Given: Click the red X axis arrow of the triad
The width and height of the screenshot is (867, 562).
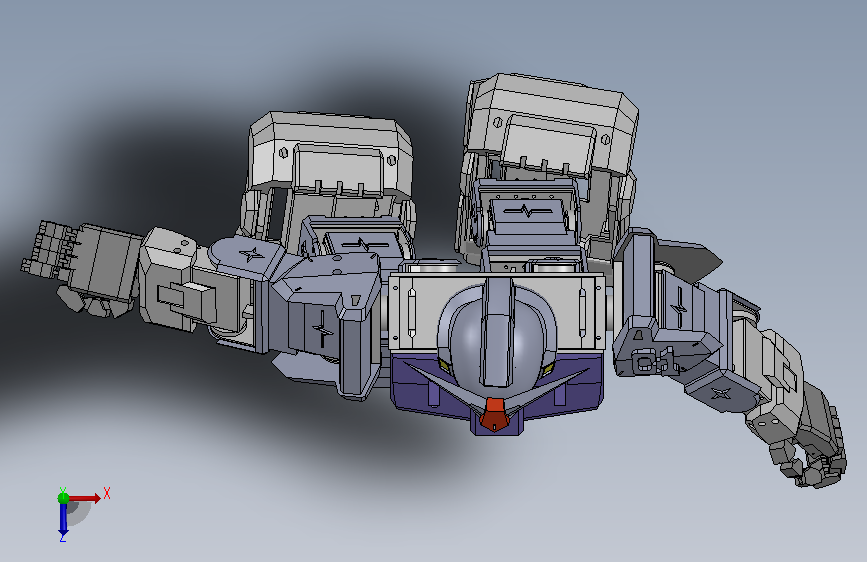Looking at the screenshot, I should (x=86, y=498).
